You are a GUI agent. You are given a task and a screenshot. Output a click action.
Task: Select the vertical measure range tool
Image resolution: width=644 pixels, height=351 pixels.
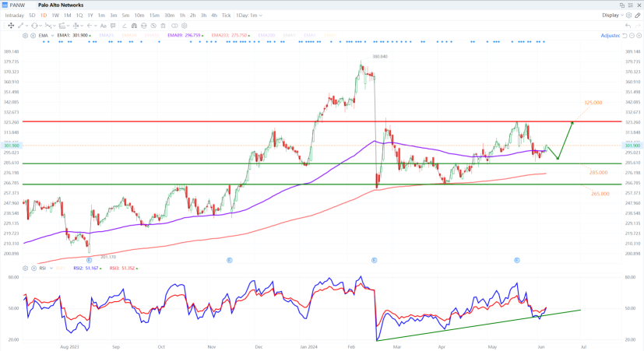76,26
